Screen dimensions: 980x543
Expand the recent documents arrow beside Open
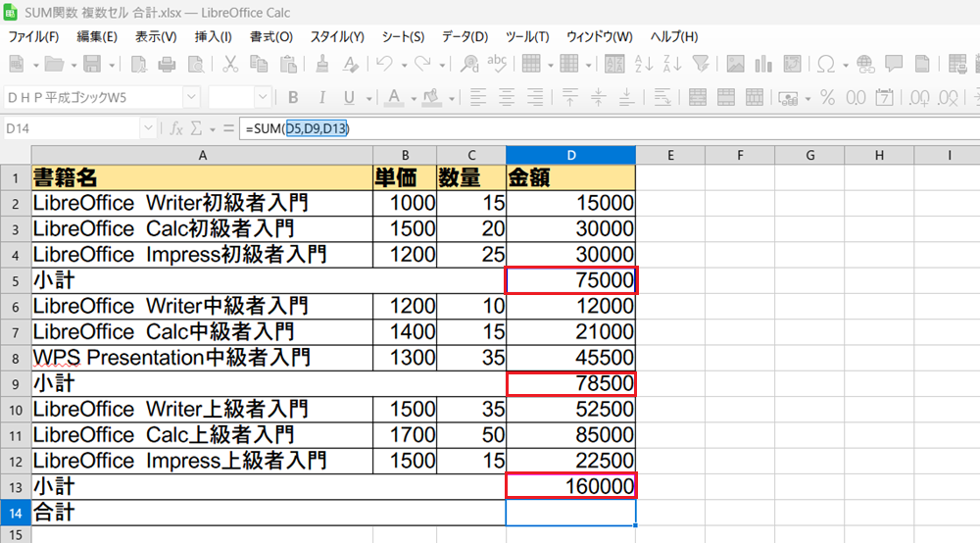point(73,65)
